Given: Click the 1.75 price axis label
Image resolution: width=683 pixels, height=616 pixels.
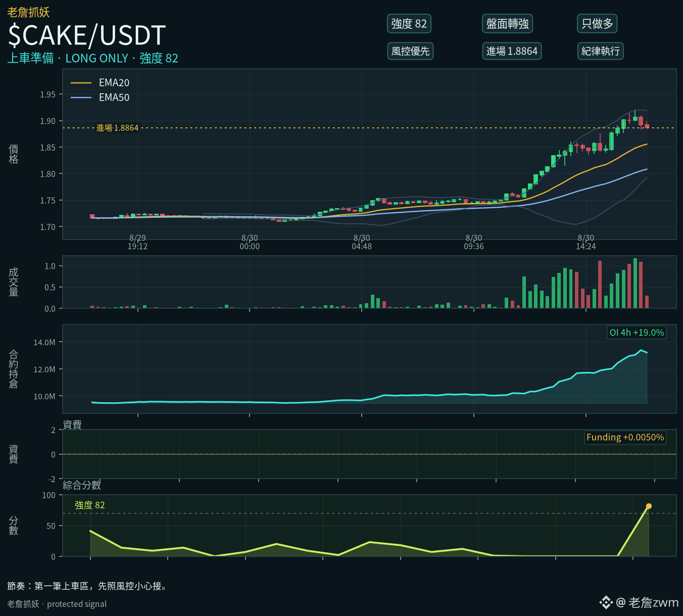Looking at the screenshot, I should 48,201.
